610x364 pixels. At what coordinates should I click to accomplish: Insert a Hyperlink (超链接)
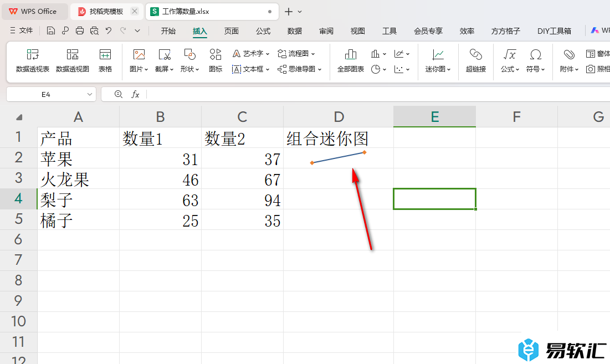click(x=476, y=61)
